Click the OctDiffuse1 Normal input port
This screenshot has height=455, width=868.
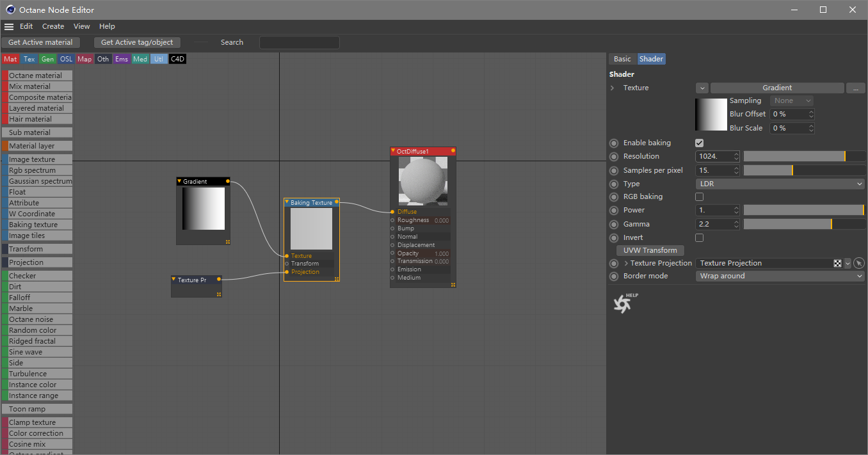392,237
